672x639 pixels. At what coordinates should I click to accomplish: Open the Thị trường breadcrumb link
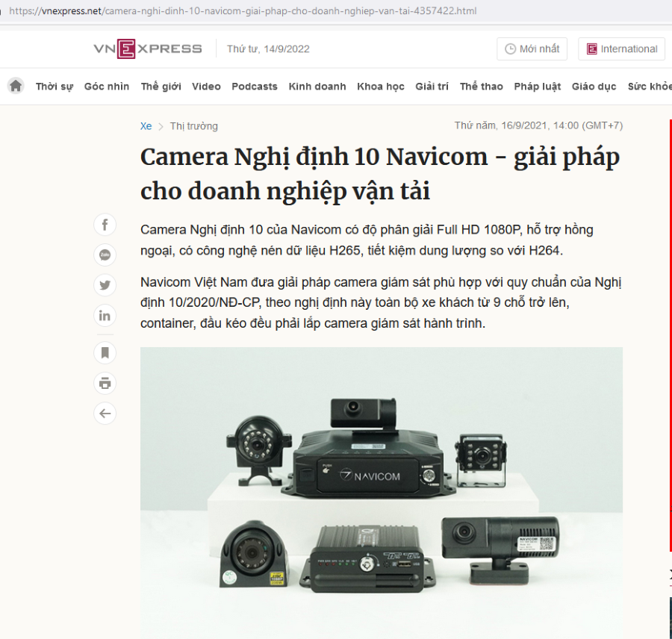(193, 126)
